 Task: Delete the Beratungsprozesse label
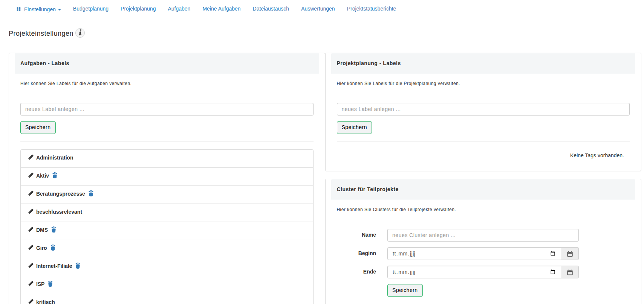click(91, 193)
